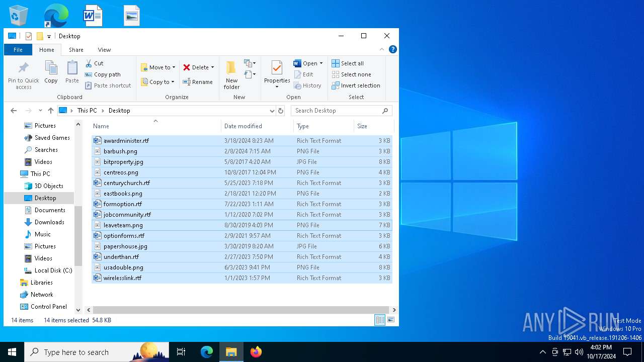
Task: Click Pin to Quick access icon
Action: (x=23, y=75)
